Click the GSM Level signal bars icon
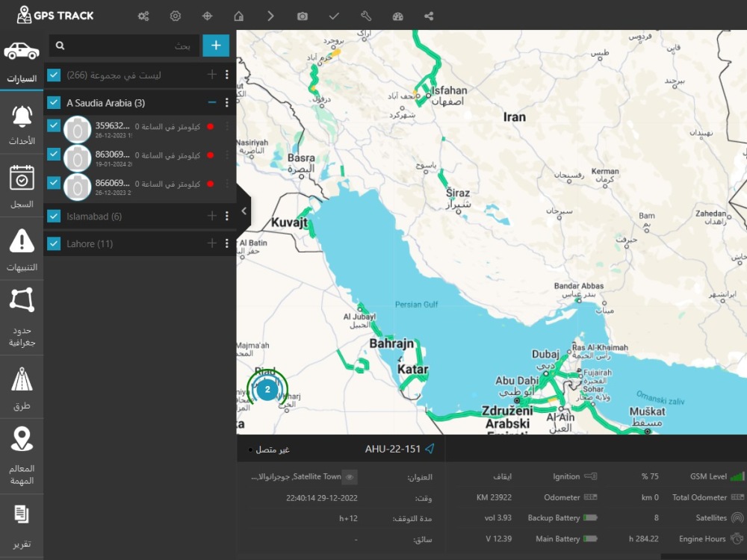Screen dimensions: 747x560 point(737,476)
